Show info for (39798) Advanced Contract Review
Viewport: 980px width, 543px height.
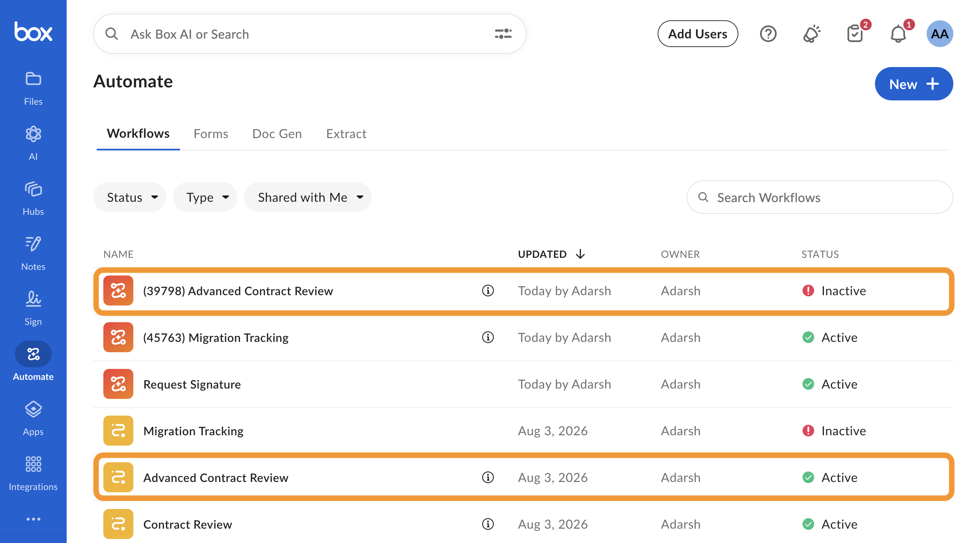488,291
